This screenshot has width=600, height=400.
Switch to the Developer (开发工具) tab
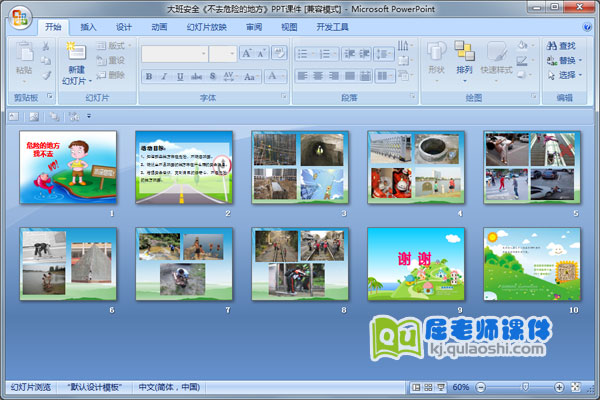tap(333, 27)
